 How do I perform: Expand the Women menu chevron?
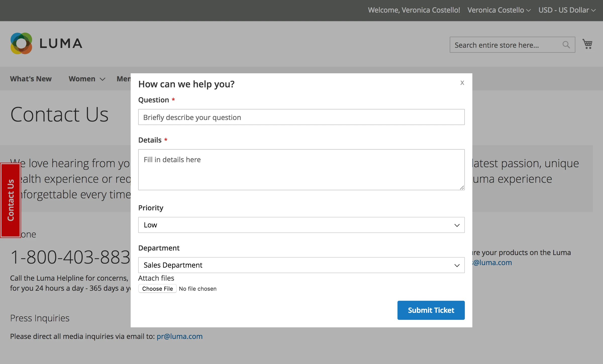(103, 79)
